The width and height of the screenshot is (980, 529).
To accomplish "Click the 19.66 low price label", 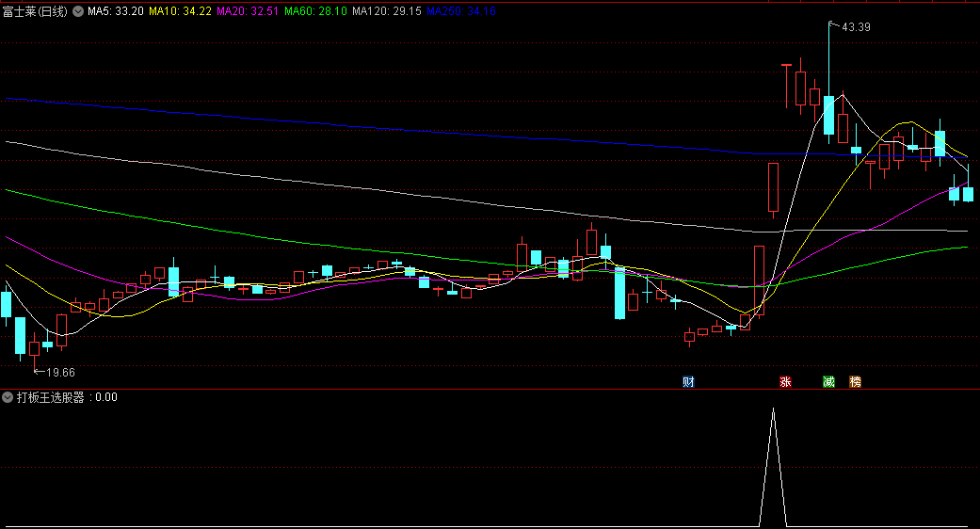I will click(60, 372).
